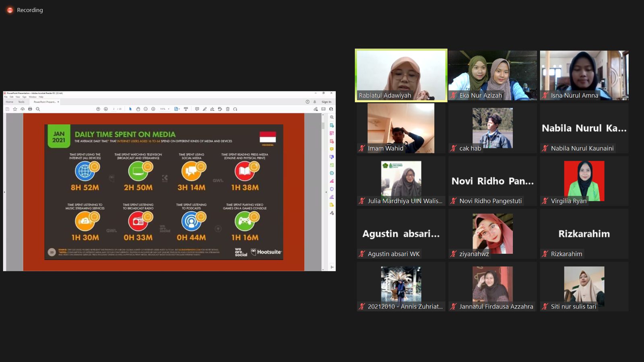This screenshot has height=362, width=644.
Task: Expand the left navigation pane arrow
Action: [4, 192]
